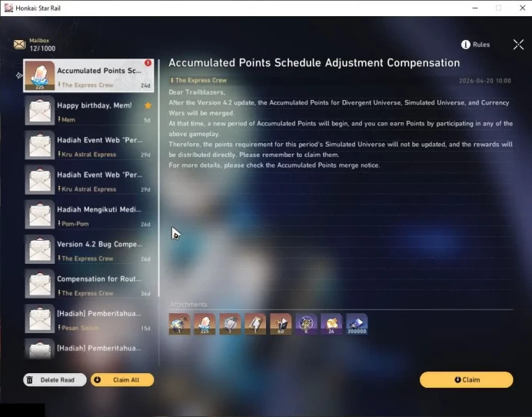This screenshot has width=532, height=417.
Task: Claim this mail's attachments with the Claim button
Action: [x=466, y=379]
